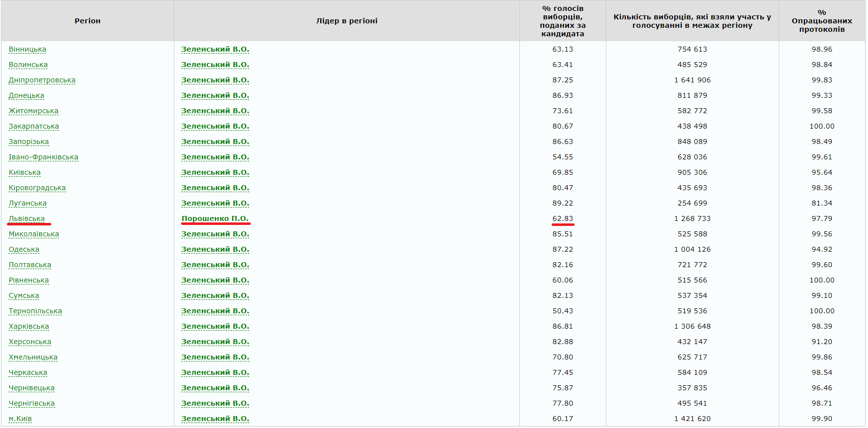Image resolution: width=868 pixels, height=428 pixels.
Task: Open the Івано-Франківська region link
Action: point(44,157)
